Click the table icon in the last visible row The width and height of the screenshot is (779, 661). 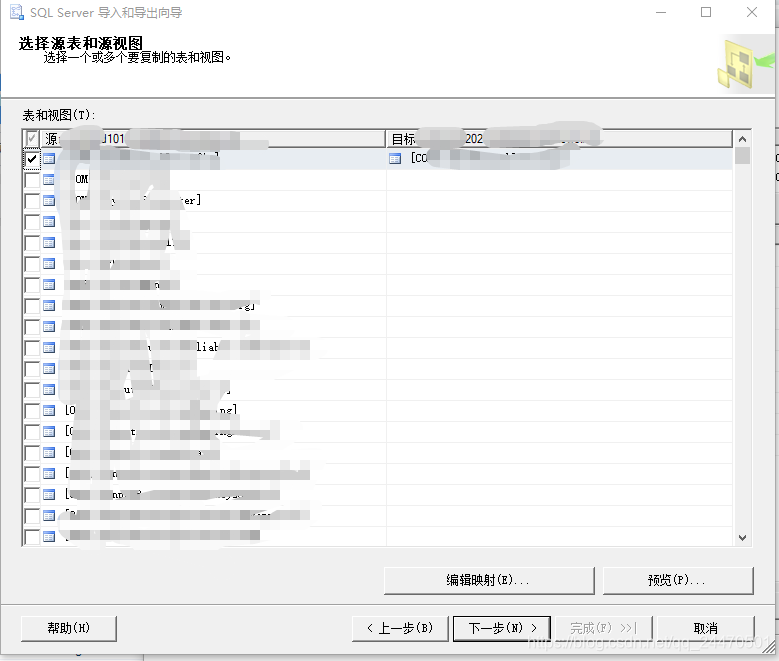pos(49,537)
